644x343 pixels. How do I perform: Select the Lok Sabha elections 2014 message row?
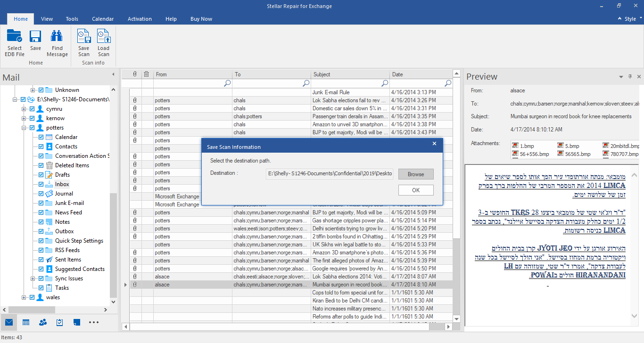pyautogui.click(x=291, y=277)
